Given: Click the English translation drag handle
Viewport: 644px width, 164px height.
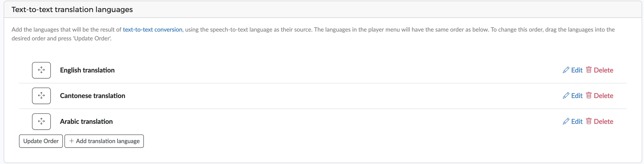Looking at the screenshot, I should coord(41,70).
